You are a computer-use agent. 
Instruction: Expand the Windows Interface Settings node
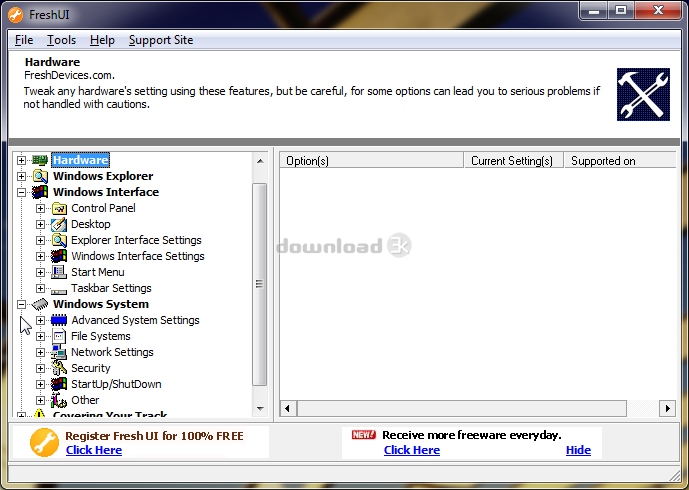click(x=40, y=256)
